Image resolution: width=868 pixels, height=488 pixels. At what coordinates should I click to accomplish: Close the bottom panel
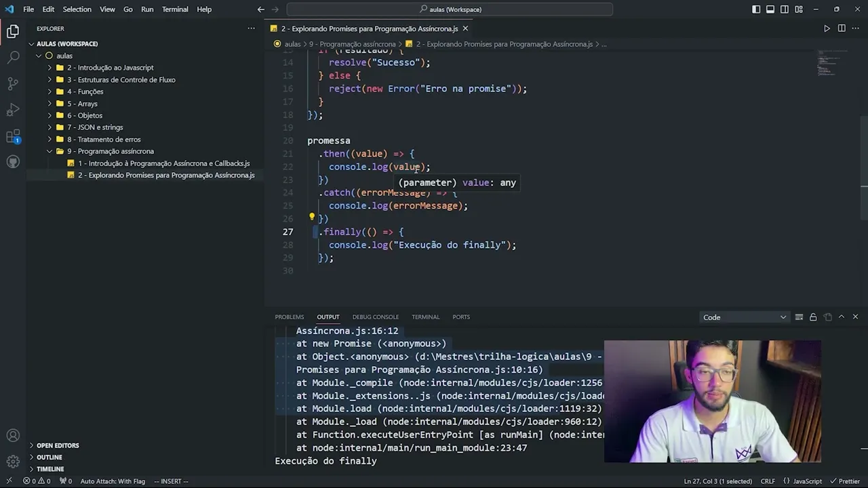(x=855, y=317)
